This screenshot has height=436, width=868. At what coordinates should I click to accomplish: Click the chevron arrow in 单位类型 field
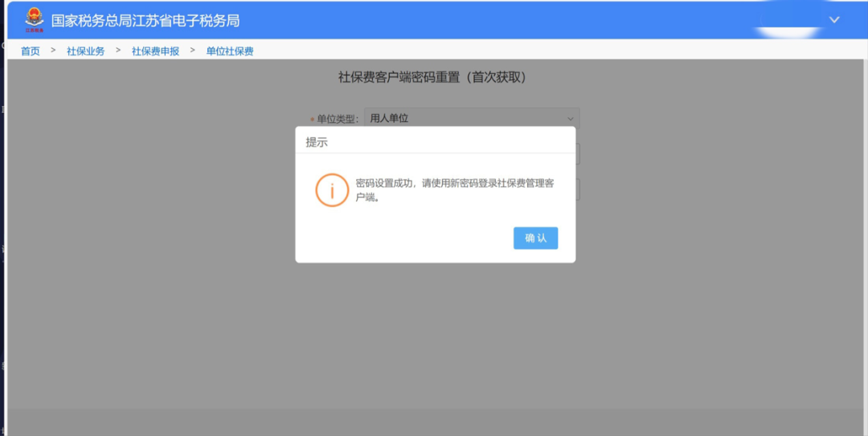point(571,118)
